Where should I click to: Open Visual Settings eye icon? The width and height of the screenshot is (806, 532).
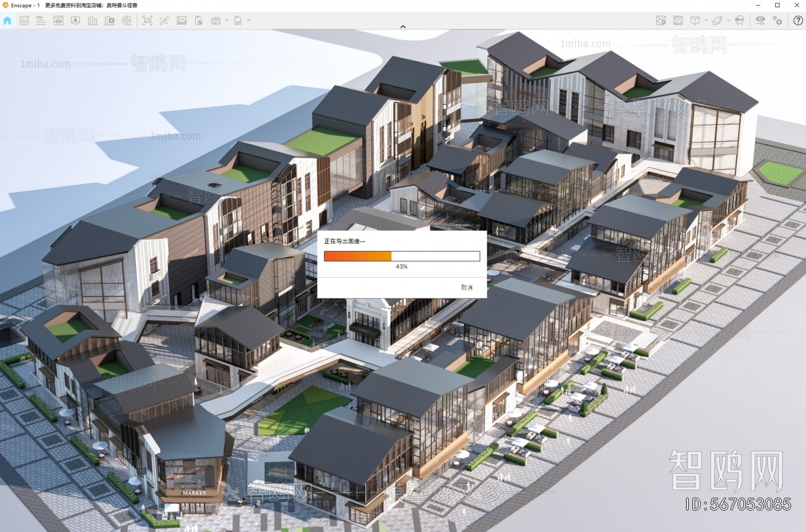760,21
